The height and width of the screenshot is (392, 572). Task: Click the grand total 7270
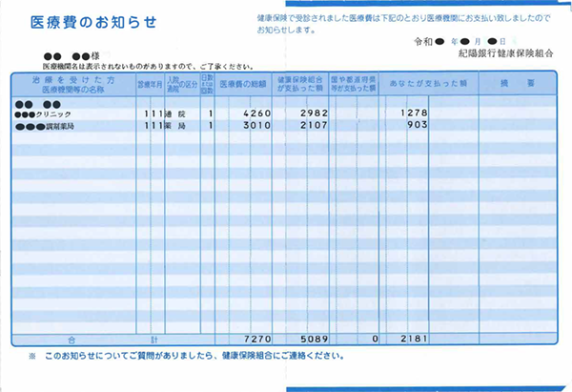(257, 340)
